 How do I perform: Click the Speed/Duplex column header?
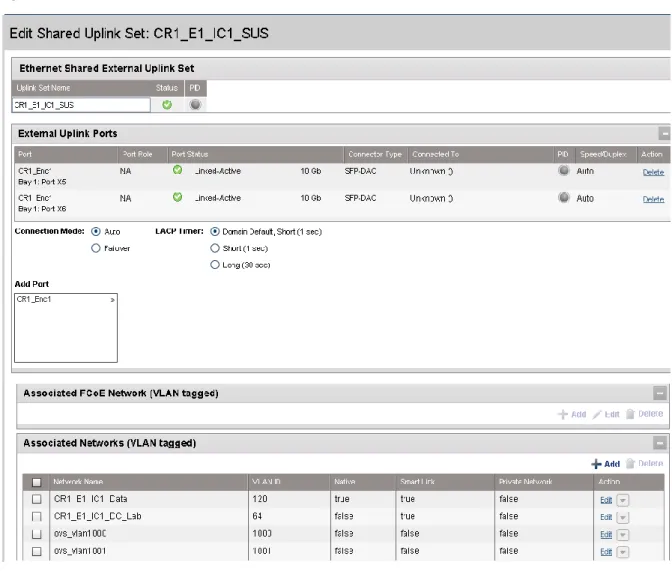point(603,154)
